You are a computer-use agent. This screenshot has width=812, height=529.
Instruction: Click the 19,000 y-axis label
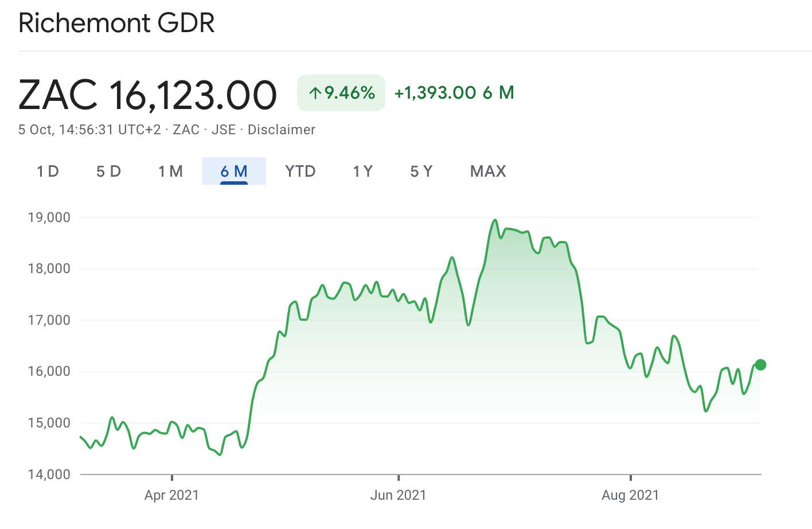pos(49,217)
